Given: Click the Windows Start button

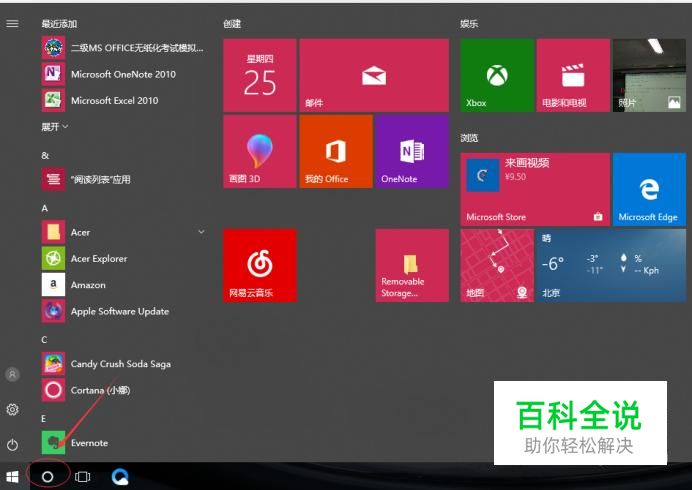Looking at the screenshot, I should 12,477.
